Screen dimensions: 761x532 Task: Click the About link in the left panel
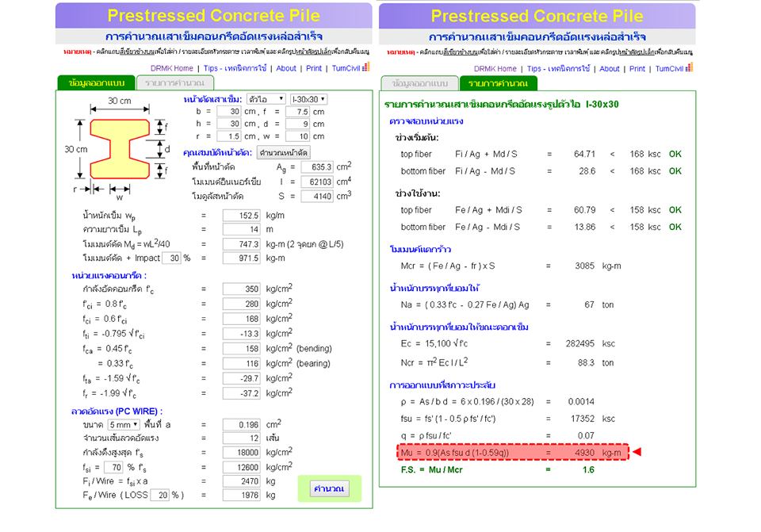coord(286,68)
